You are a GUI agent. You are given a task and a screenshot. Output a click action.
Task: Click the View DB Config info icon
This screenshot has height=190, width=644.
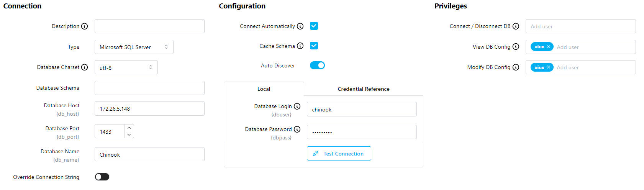click(x=516, y=47)
